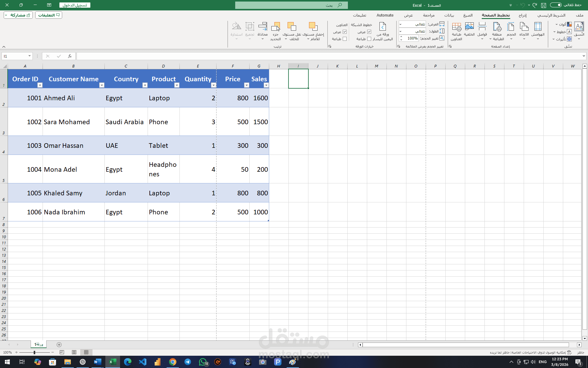Open the Breaks (فواصل) menu
Viewport: 588px width, 368px height.
[x=482, y=31]
